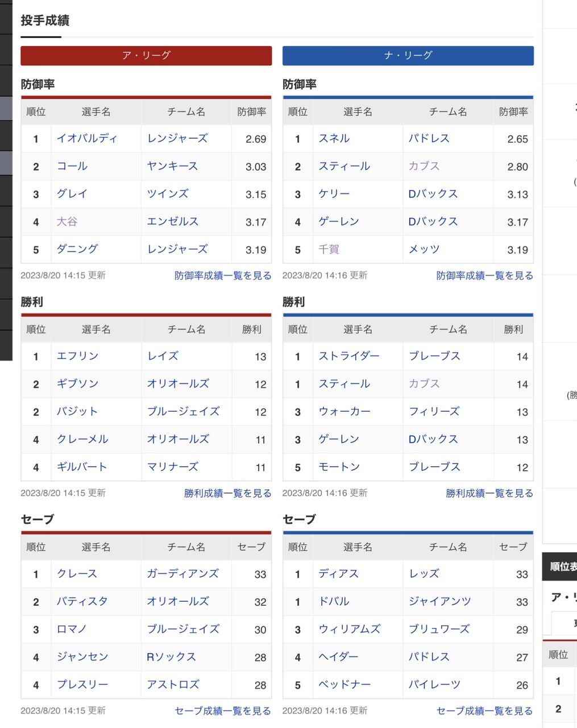Open 大谷 player page
Screen dimensions: 577x728
point(67,221)
